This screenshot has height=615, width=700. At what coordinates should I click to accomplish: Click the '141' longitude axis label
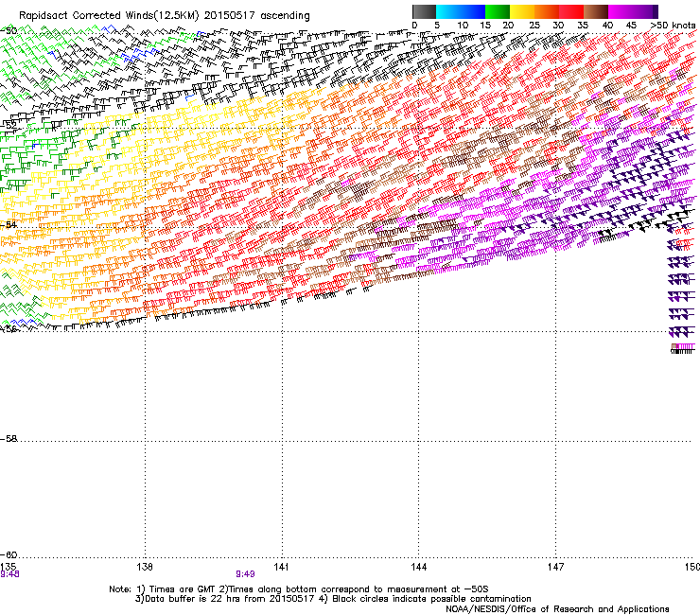click(281, 567)
